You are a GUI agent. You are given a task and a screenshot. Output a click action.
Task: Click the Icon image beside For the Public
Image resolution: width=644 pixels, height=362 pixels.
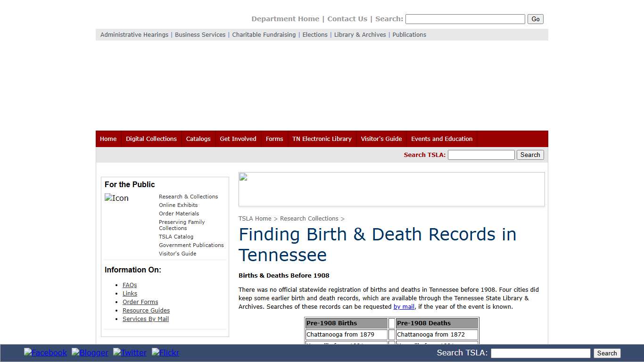(116, 198)
